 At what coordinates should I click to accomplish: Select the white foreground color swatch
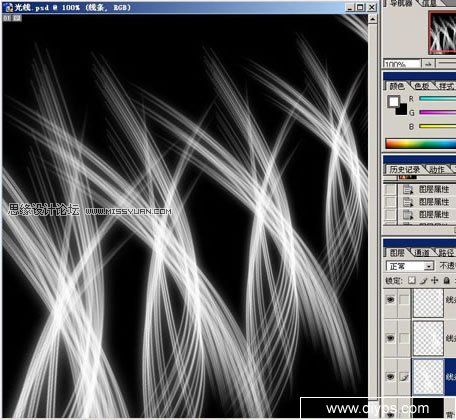394,102
